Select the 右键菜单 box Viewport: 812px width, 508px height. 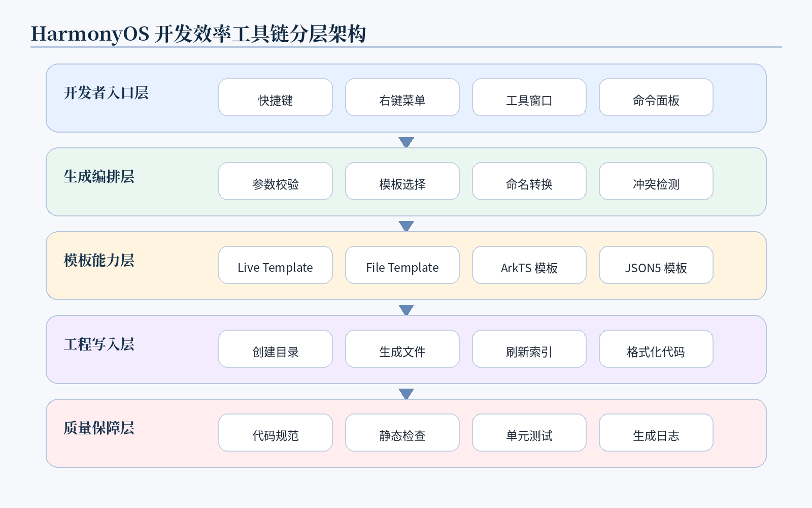click(x=402, y=98)
